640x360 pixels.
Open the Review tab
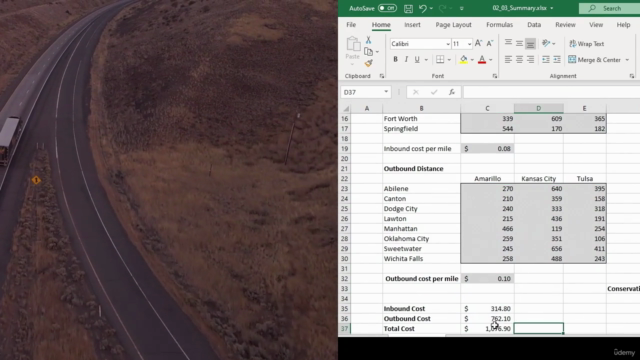pos(565,24)
